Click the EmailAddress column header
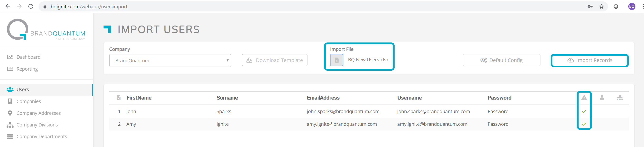Image resolution: width=644 pixels, height=147 pixels. coord(323,98)
